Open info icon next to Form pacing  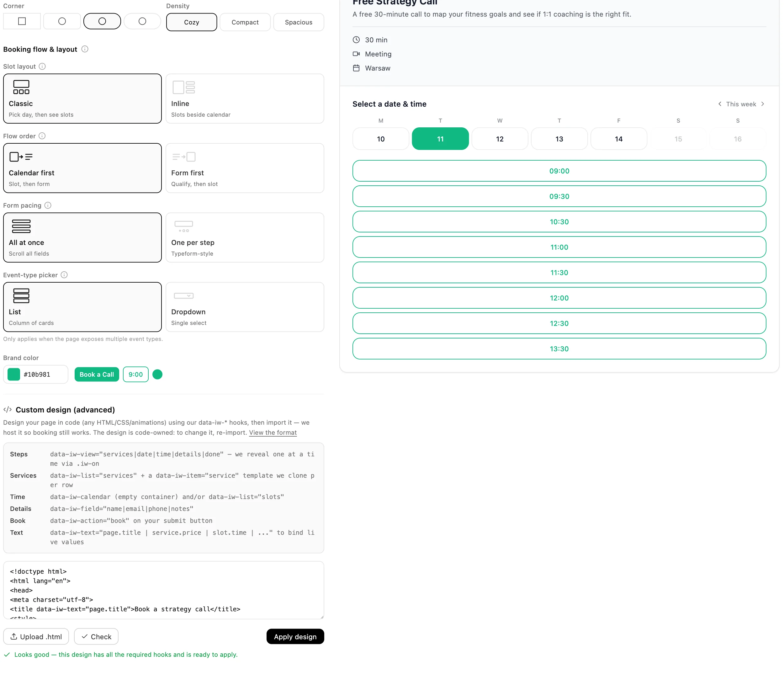point(48,205)
